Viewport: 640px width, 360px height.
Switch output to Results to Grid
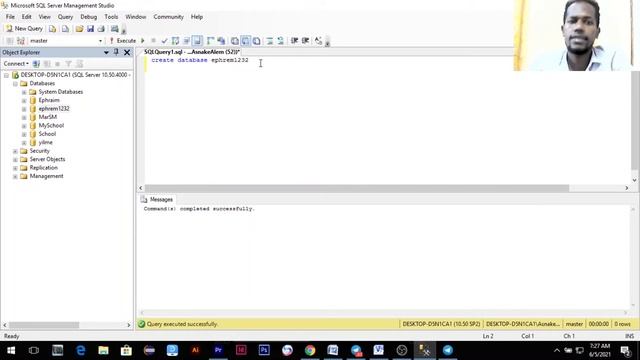point(246,41)
